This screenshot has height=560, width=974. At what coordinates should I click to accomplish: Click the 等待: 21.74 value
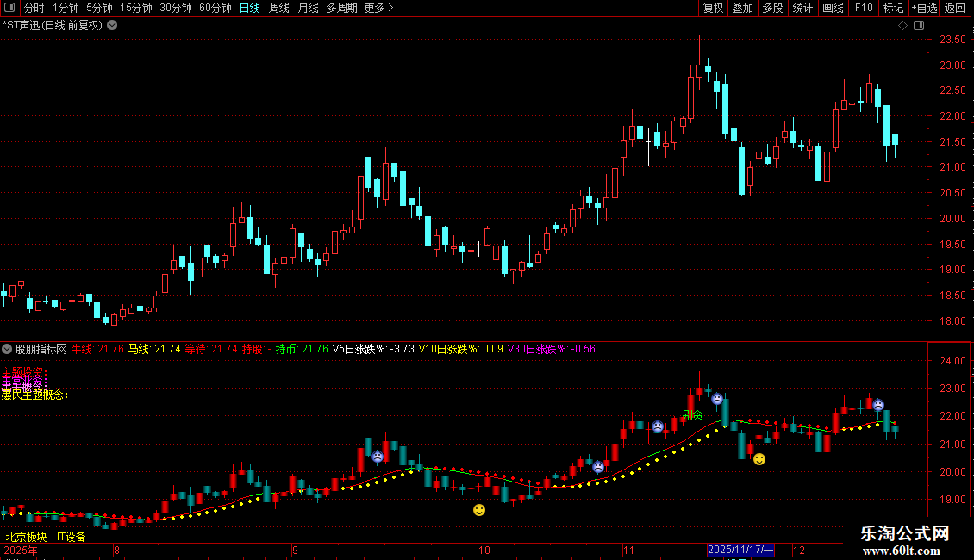[x=211, y=349]
